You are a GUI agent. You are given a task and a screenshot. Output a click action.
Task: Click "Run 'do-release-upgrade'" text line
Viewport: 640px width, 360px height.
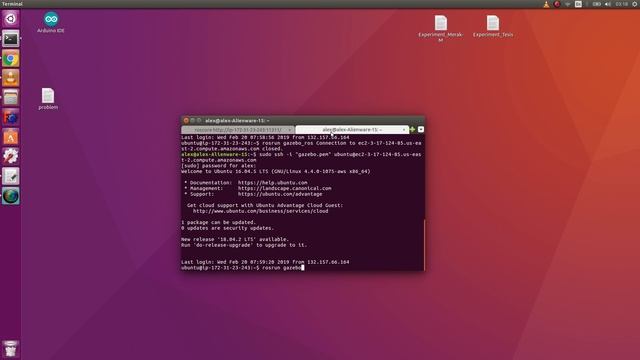(244, 245)
